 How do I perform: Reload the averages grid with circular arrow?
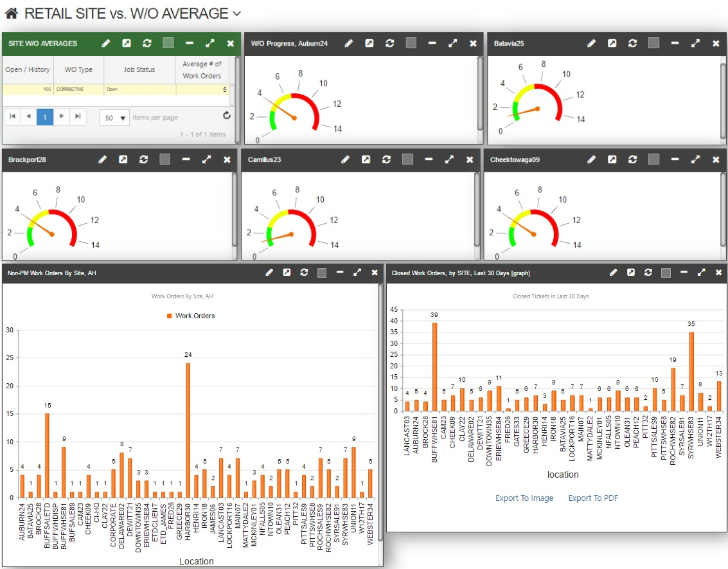click(x=227, y=115)
